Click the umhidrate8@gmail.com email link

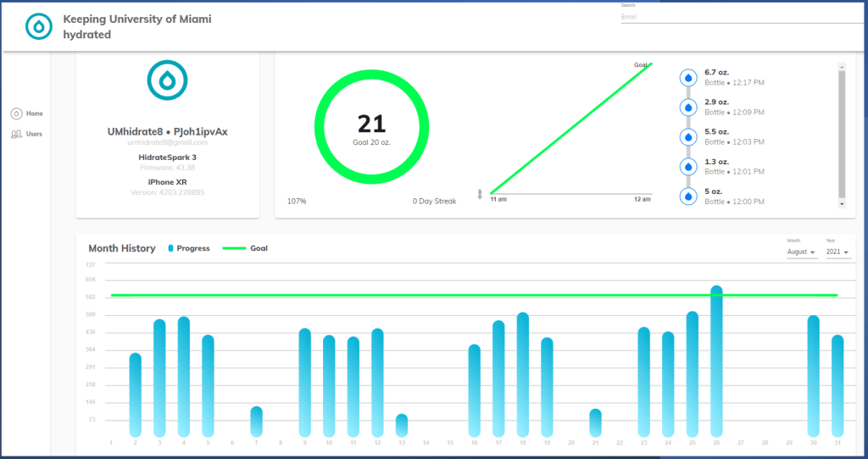coord(167,142)
